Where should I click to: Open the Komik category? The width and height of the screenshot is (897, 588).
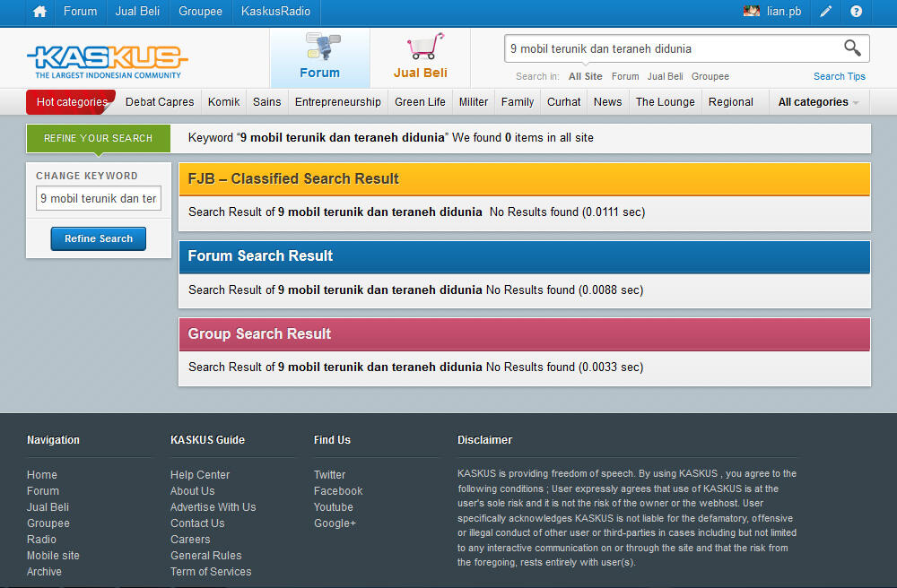(223, 102)
